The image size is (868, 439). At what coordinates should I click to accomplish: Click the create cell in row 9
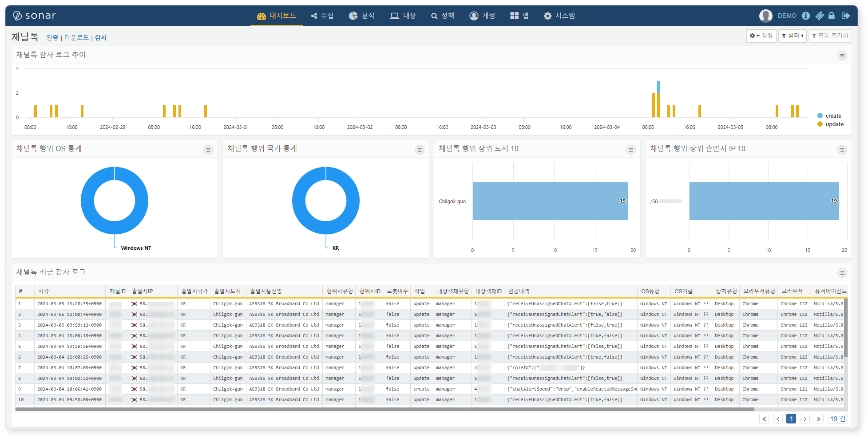click(x=421, y=389)
